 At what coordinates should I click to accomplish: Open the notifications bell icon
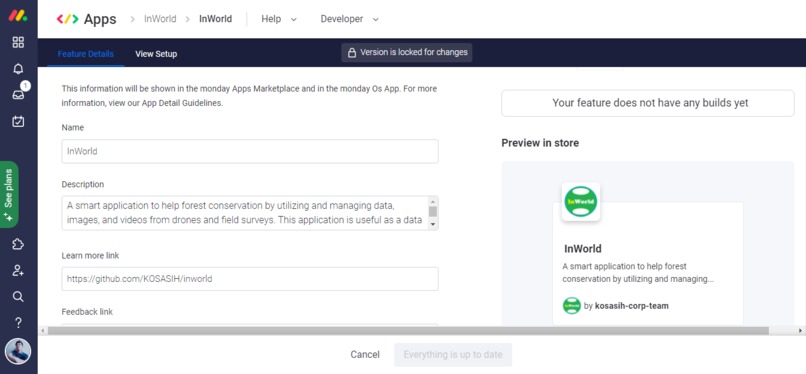18,69
